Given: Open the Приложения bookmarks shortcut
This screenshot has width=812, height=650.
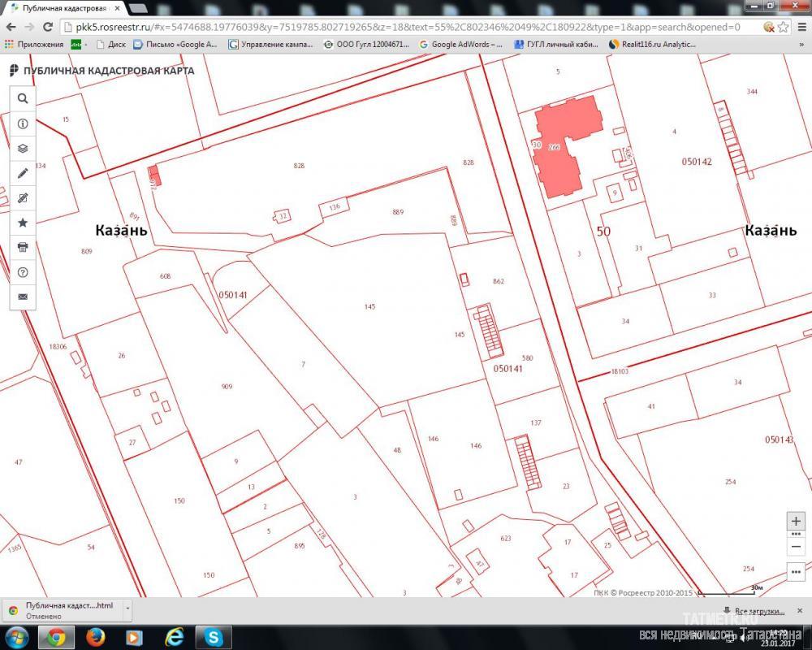Looking at the screenshot, I should 34,45.
